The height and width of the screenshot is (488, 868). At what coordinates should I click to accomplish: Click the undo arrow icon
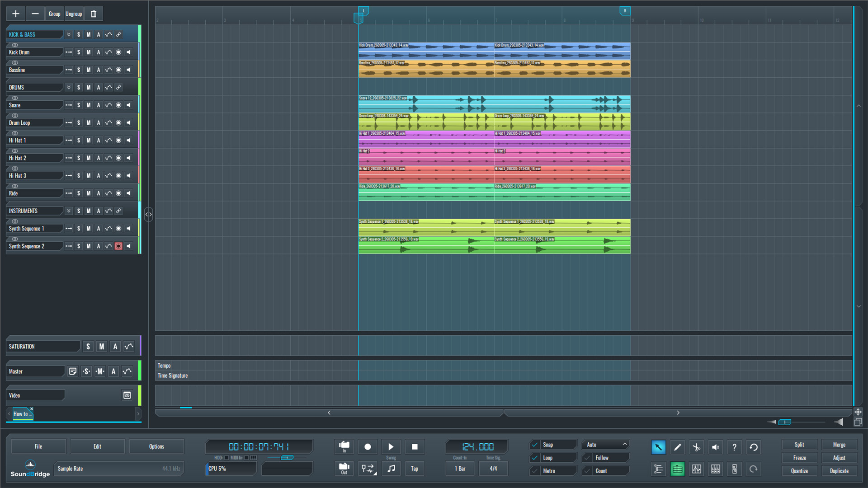point(754,447)
